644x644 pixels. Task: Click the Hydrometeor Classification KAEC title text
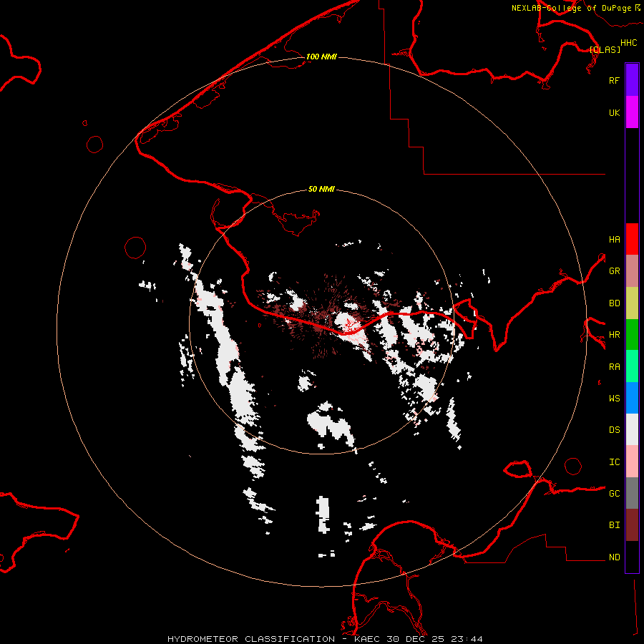325,639
